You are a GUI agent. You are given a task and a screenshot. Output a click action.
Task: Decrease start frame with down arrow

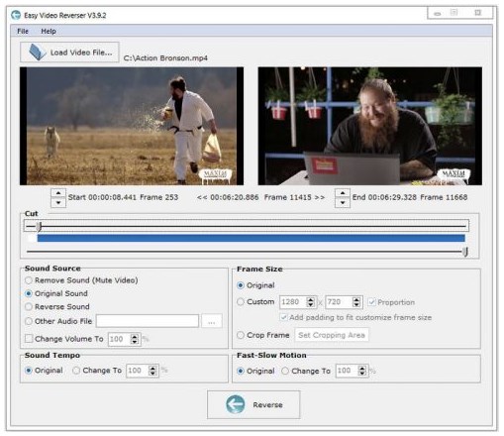(x=58, y=202)
